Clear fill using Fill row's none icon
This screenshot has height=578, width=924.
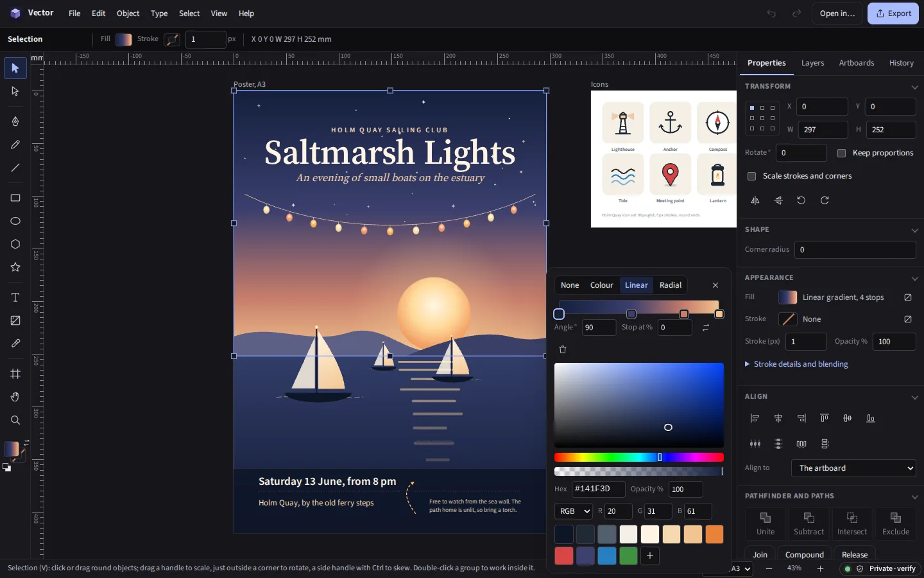[x=908, y=297]
